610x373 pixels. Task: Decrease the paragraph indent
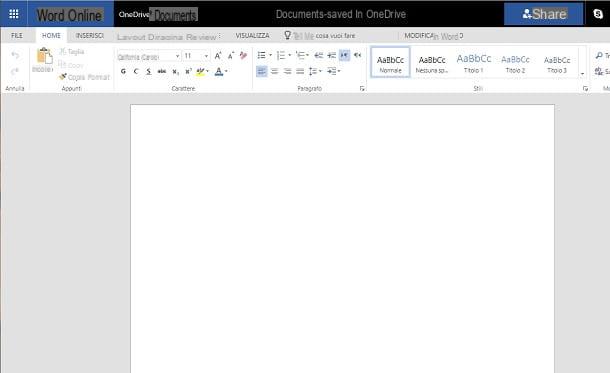[x=319, y=55]
